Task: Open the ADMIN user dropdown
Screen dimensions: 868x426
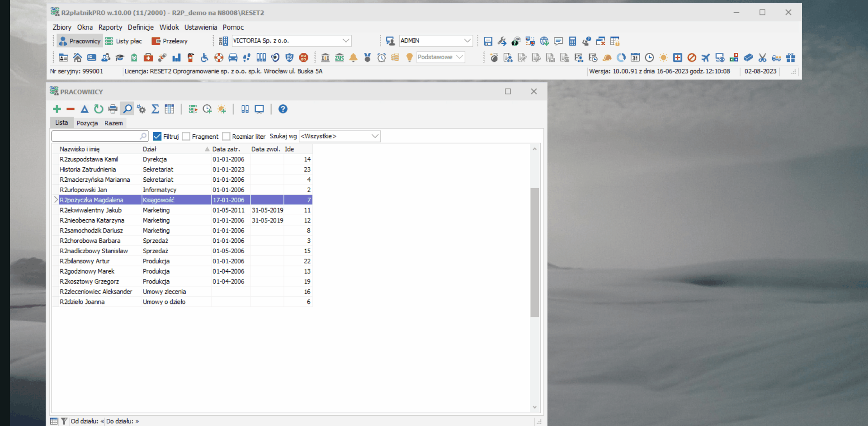Action: click(x=467, y=41)
